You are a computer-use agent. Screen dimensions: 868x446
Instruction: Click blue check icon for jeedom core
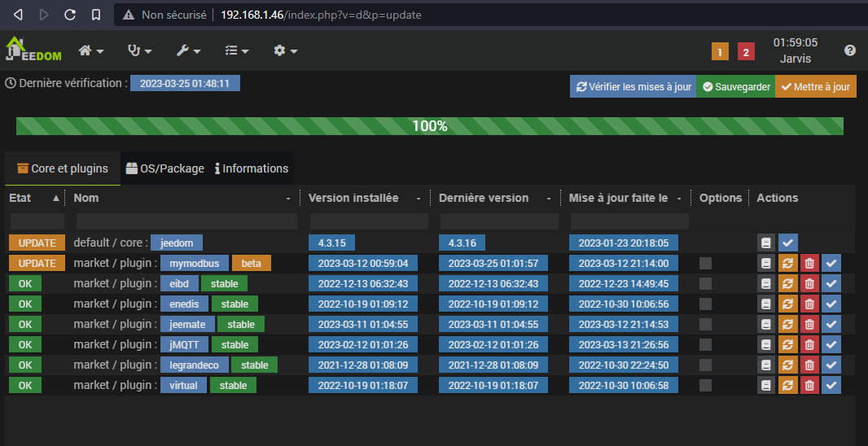click(x=787, y=243)
